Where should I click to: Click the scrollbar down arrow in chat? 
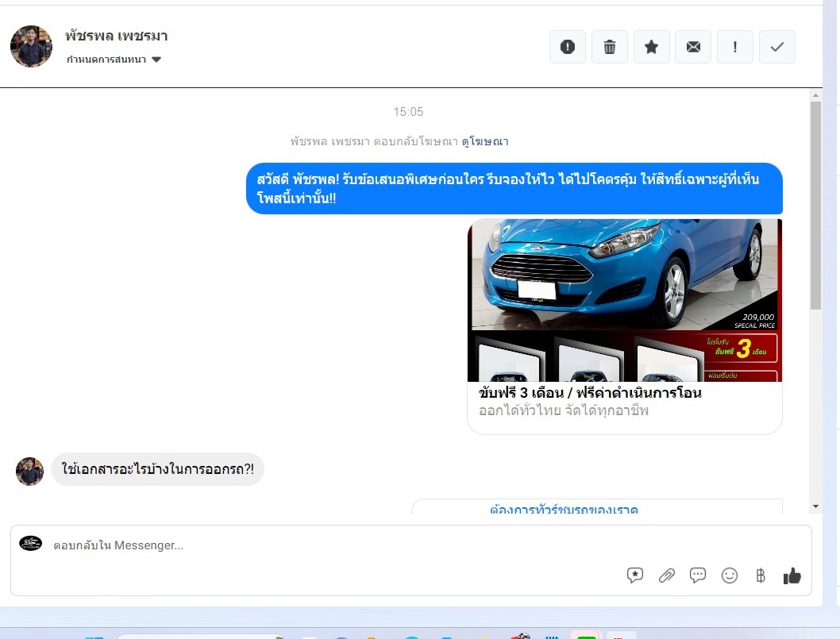pos(815,506)
